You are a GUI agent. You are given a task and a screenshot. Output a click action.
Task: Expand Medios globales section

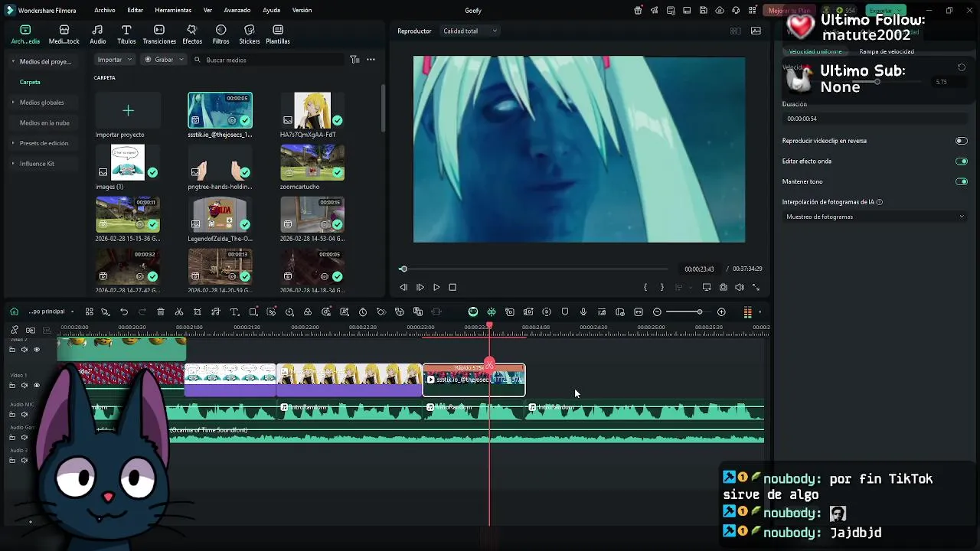13,103
